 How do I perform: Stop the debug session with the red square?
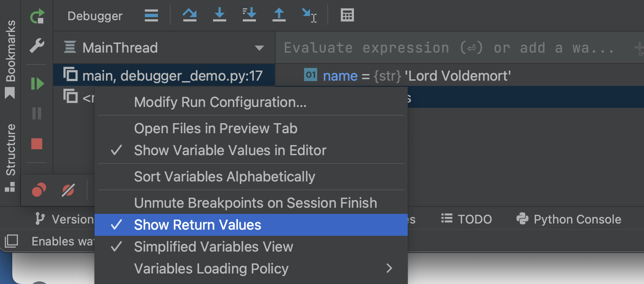click(38, 144)
